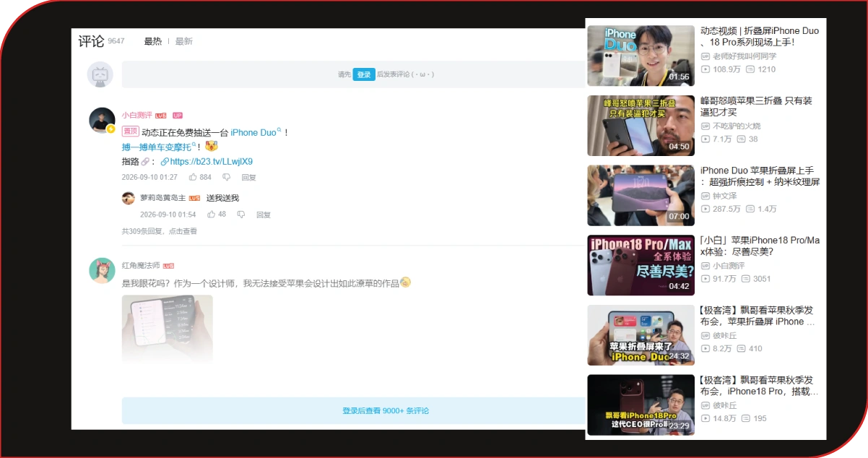The width and height of the screenshot is (868, 458).
Task: Open username 小白测评 in the pinned comment
Action: [x=137, y=116]
